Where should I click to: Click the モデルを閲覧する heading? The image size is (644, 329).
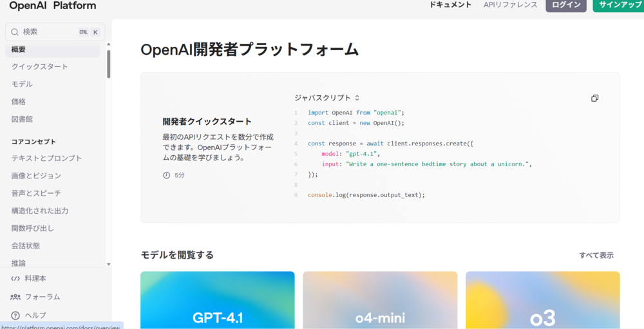[177, 255]
